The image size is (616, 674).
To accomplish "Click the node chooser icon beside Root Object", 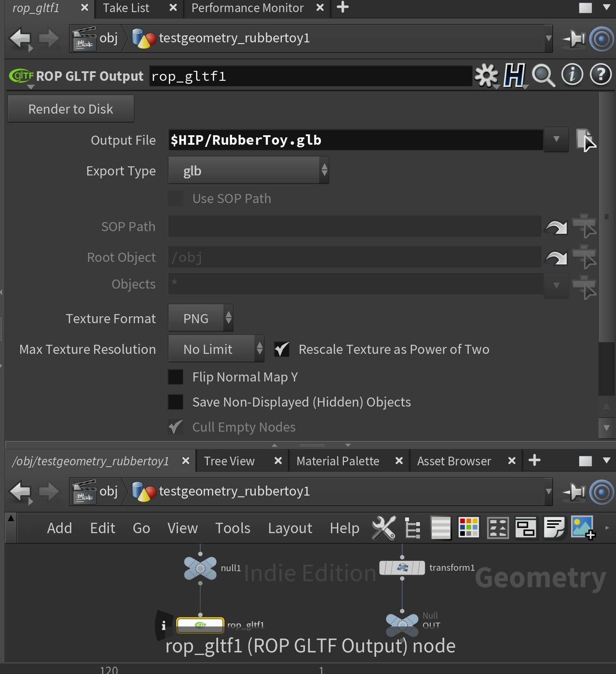I will coord(584,257).
